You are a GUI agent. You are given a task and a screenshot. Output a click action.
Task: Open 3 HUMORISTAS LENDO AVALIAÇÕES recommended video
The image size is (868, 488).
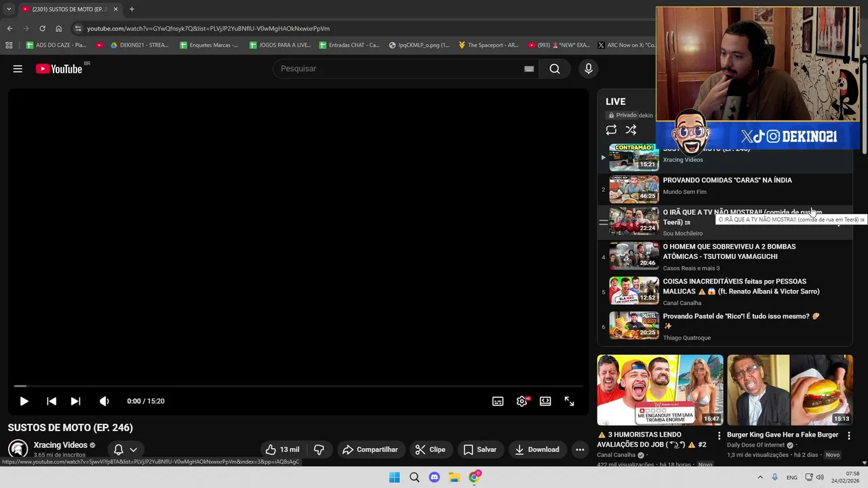click(x=660, y=390)
